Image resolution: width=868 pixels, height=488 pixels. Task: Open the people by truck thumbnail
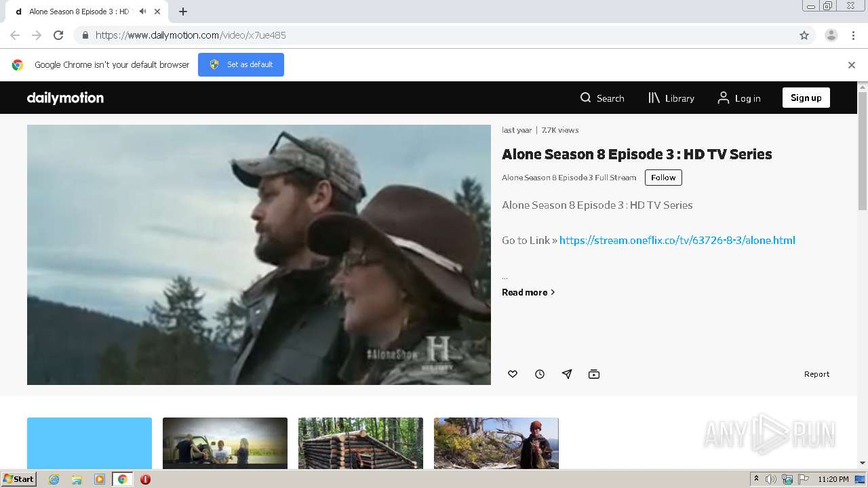pyautogui.click(x=225, y=443)
